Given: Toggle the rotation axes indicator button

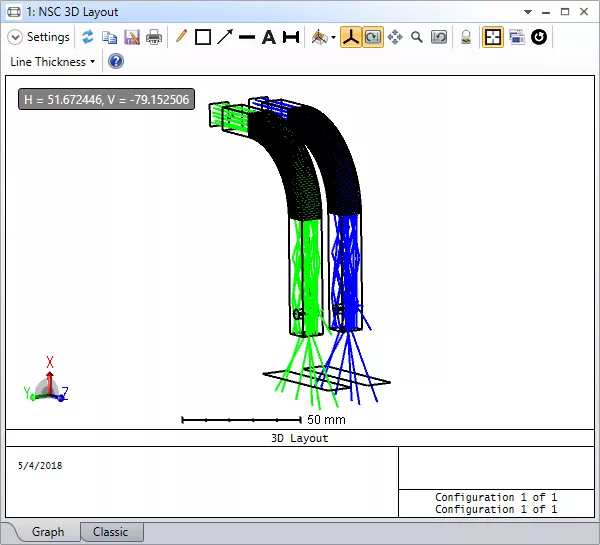Looking at the screenshot, I should (351, 37).
